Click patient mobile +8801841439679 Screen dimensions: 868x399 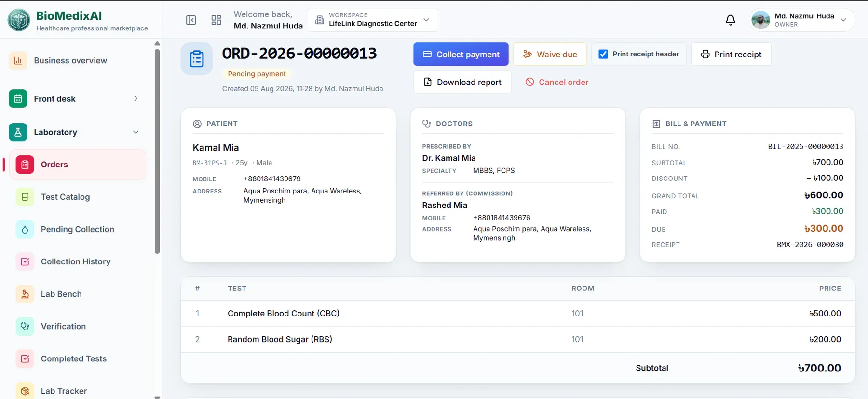(x=272, y=179)
